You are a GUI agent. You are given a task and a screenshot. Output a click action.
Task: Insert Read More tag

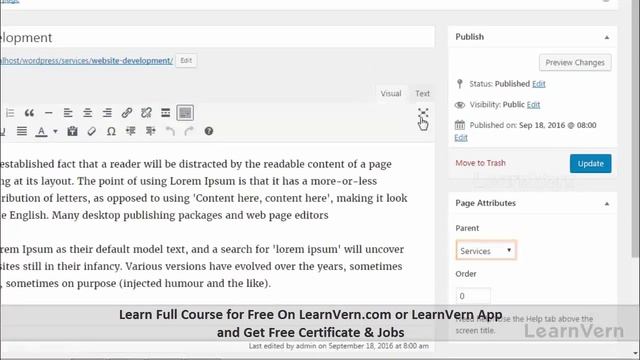165,113
